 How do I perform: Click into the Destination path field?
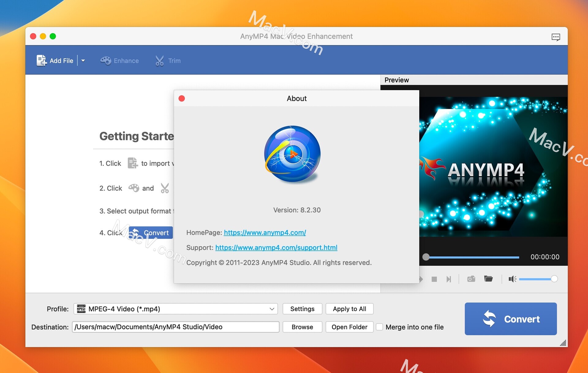[176, 327]
